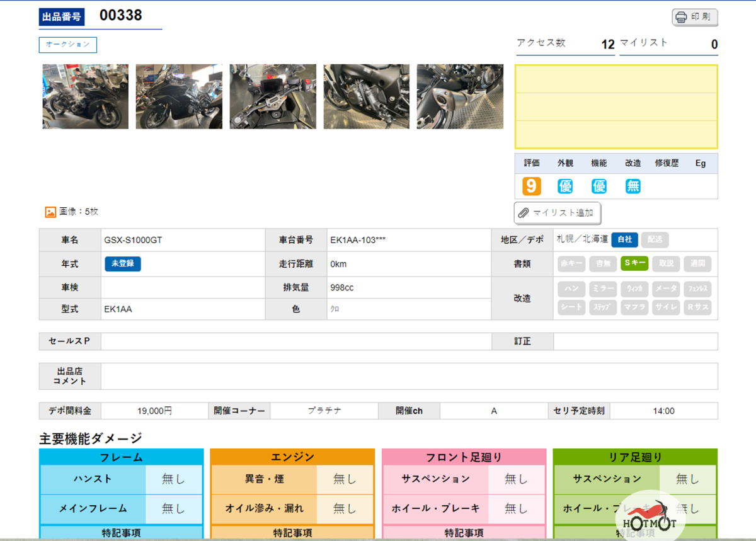Click the ミラー modification badge
The height and width of the screenshot is (541, 756).
coord(603,289)
